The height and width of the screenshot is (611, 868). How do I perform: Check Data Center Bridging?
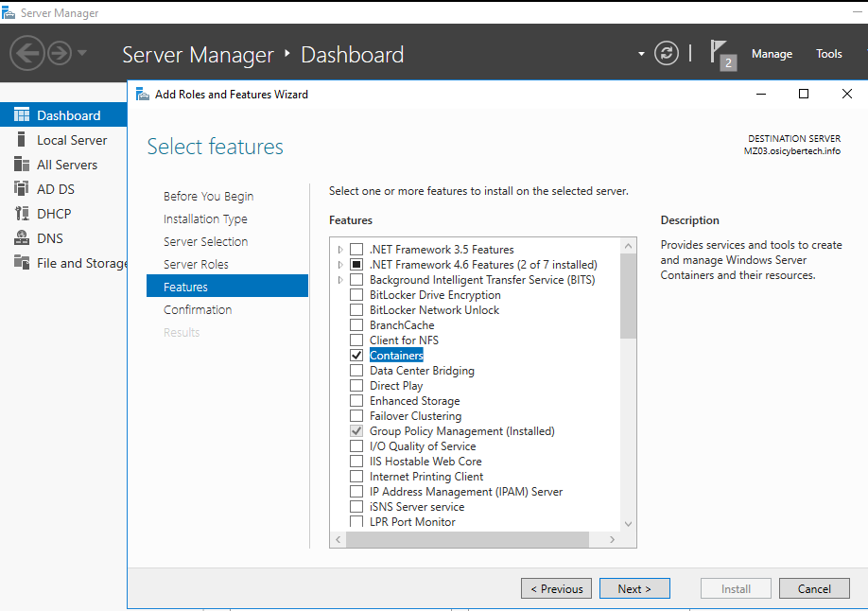pos(356,371)
